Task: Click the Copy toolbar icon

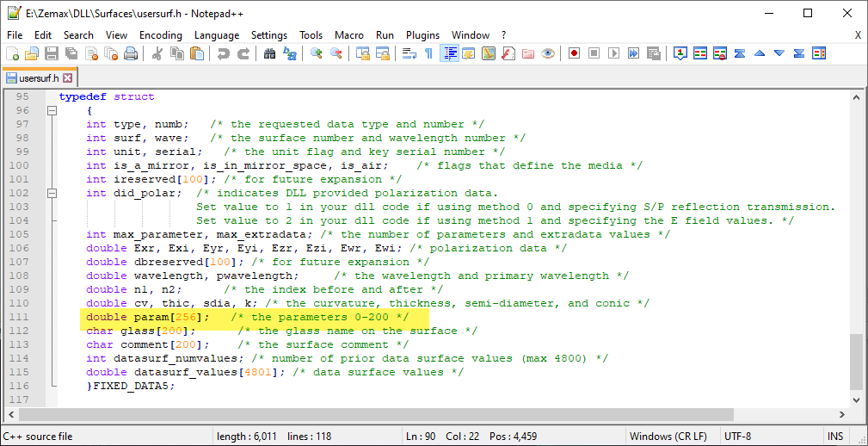Action: click(x=177, y=53)
